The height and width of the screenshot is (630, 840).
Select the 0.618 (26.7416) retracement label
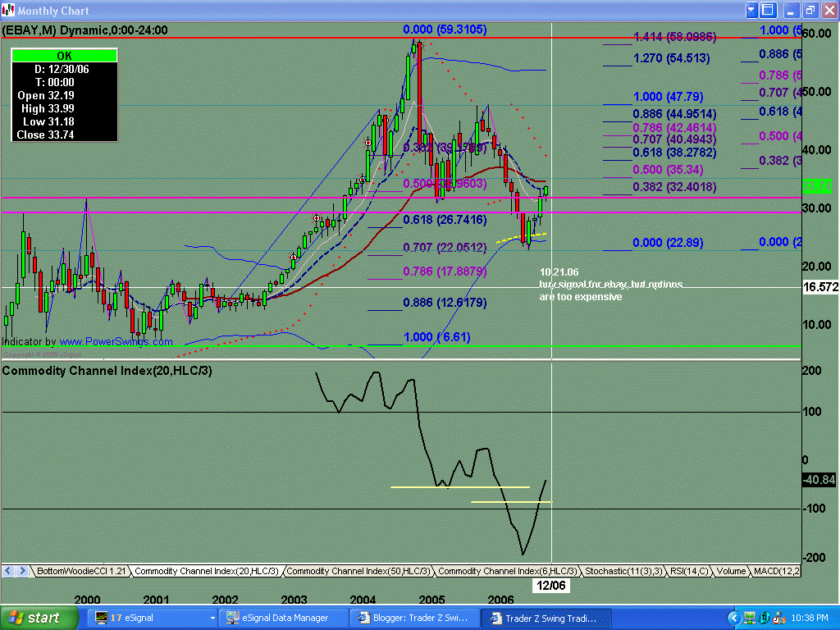[x=445, y=220]
